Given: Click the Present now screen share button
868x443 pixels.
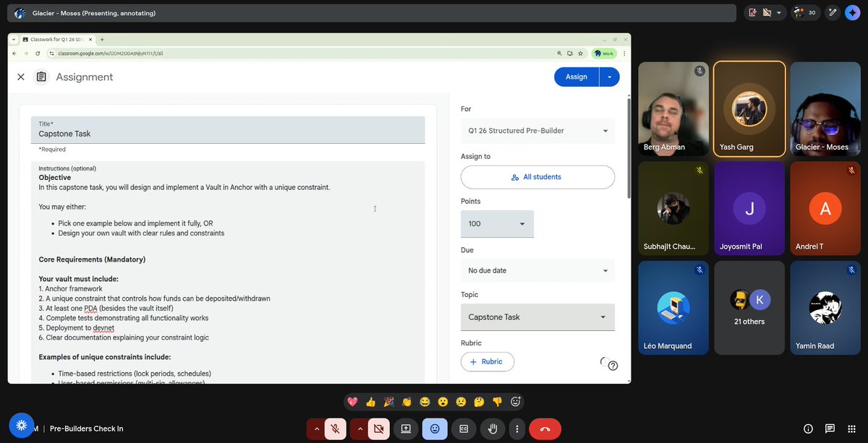Looking at the screenshot, I should 406,429.
